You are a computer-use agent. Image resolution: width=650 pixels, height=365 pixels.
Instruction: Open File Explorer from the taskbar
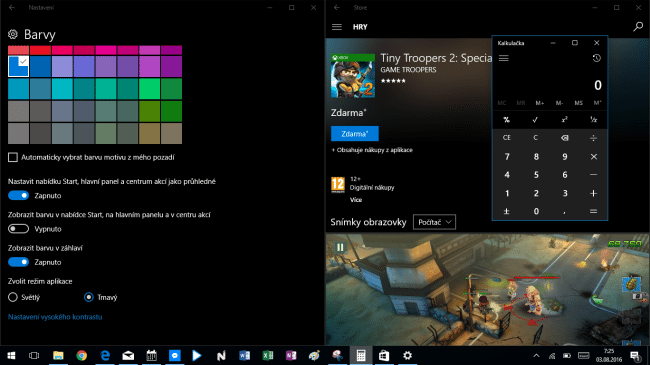pyautogui.click(x=58, y=355)
